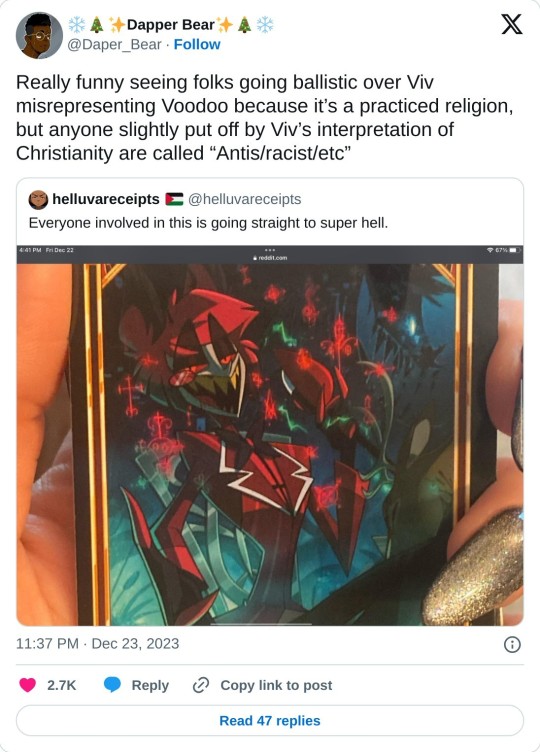Open the @helluvareceipts handle in quoted post

tap(245, 199)
